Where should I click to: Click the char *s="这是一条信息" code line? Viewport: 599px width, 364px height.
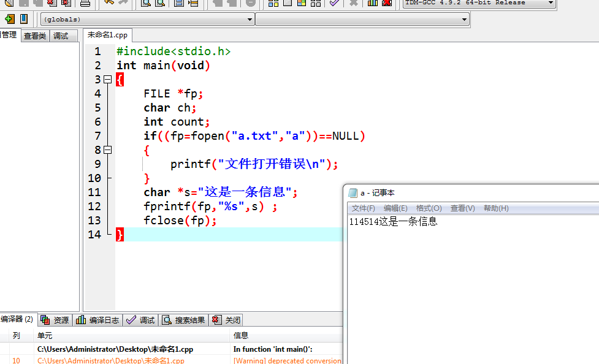click(221, 192)
